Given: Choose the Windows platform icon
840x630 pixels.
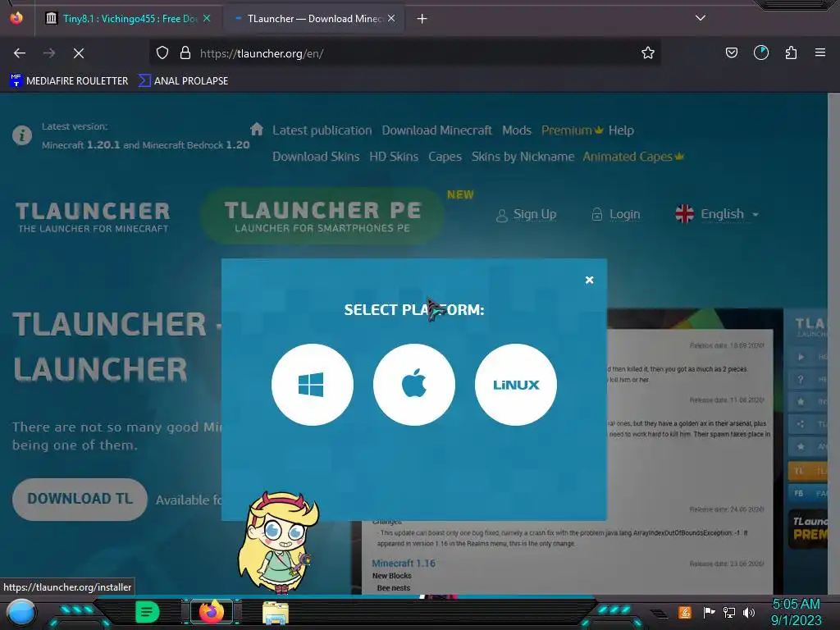Looking at the screenshot, I should click(313, 385).
